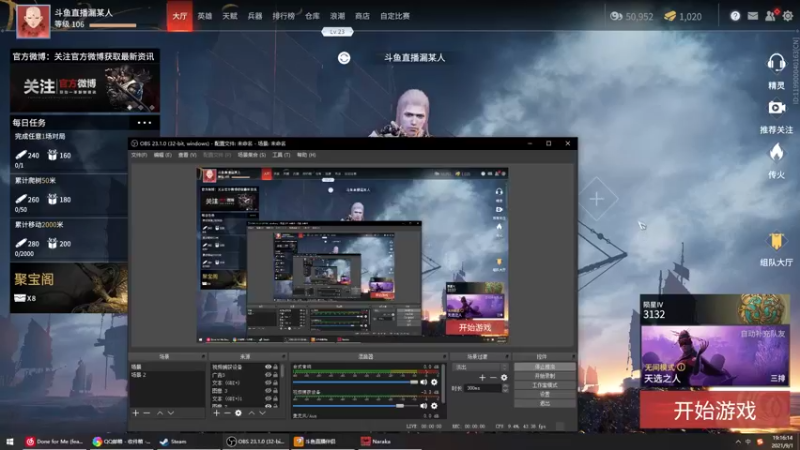Move scene down in OBS 场景 panel
Image resolution: width=800 pixels, height=450 pixels.
(x=171, y=413)
